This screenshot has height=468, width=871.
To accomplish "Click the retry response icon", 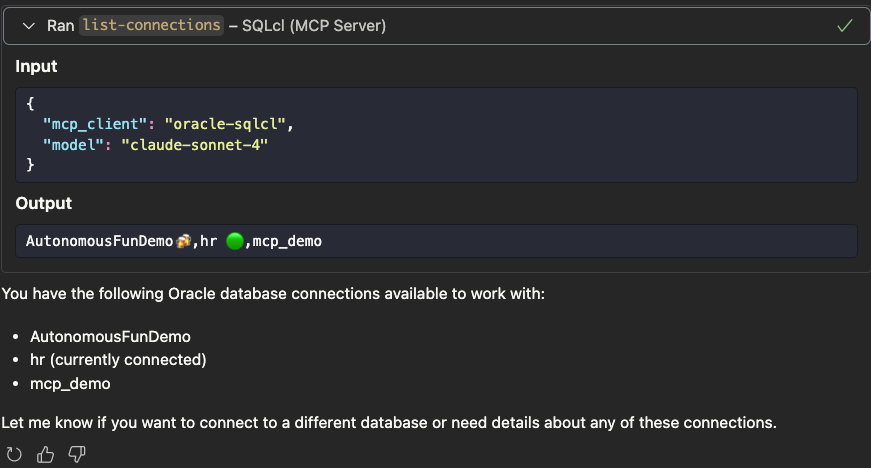I will coord(14,455).
